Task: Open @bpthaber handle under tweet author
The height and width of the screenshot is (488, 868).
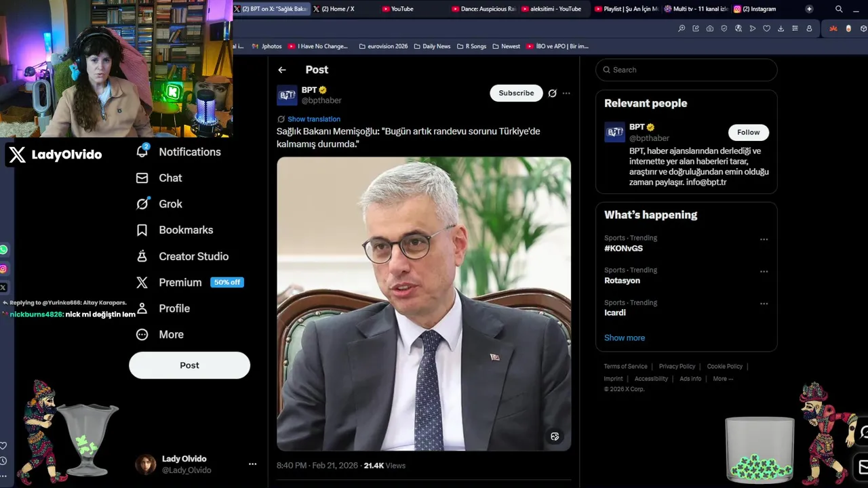Action: point(321,100)
